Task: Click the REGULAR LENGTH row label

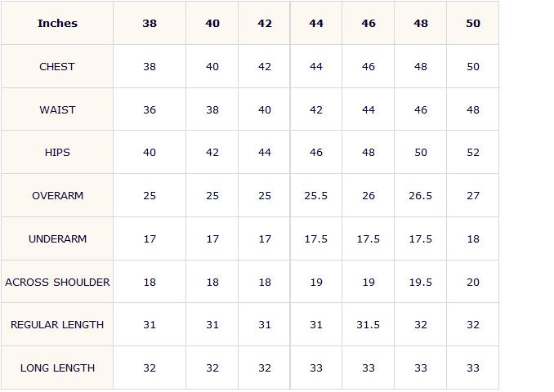Action: tap(57, 324)
